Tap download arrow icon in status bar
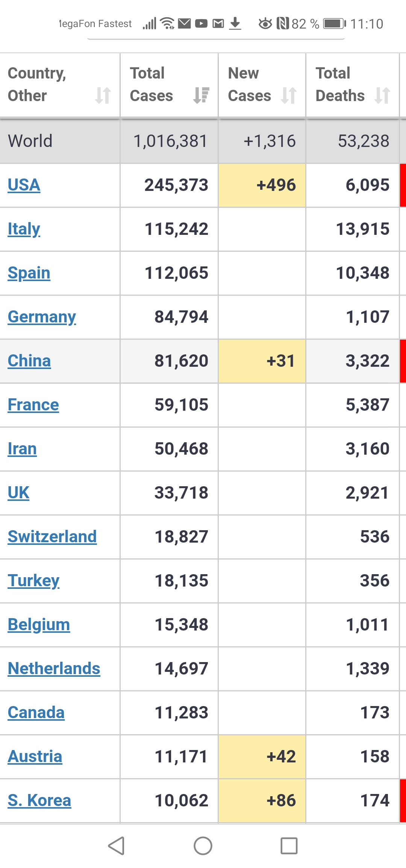Screen dimensions: 406x868 pyautogui.click(x=235, y=23)
